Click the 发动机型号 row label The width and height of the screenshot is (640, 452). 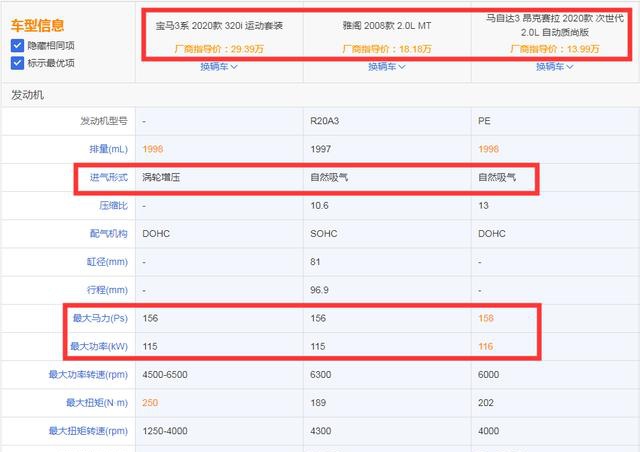tap(104, 121)
